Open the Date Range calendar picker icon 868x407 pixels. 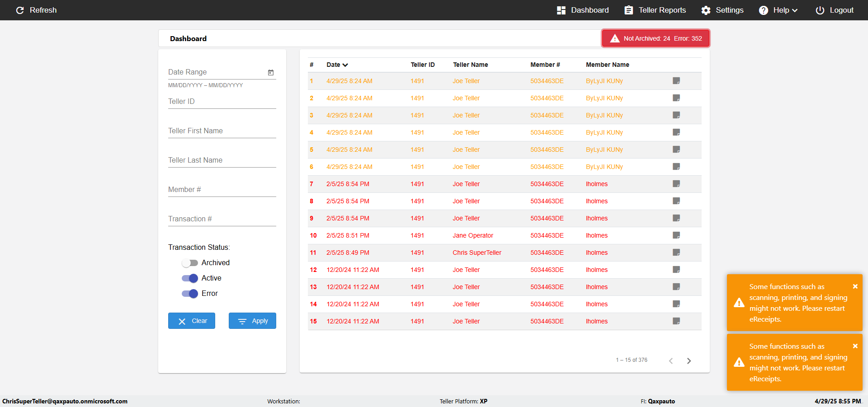coord(271,72)
